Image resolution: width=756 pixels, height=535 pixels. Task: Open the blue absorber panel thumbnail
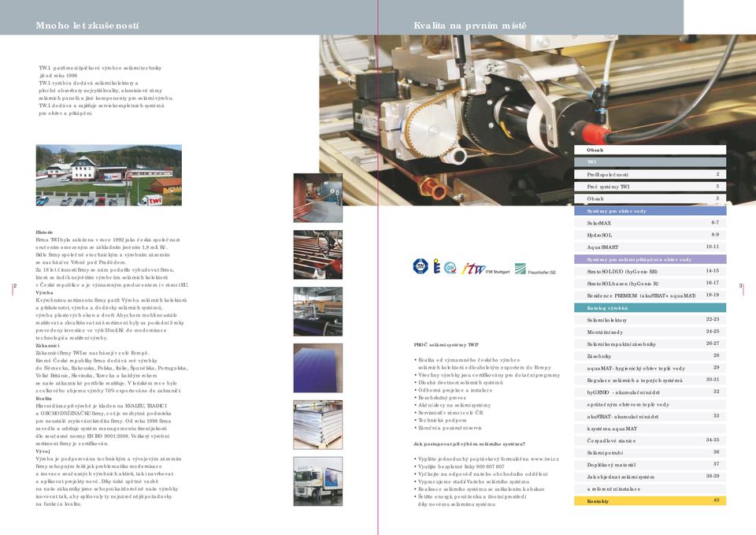click(x=318, y=368)
